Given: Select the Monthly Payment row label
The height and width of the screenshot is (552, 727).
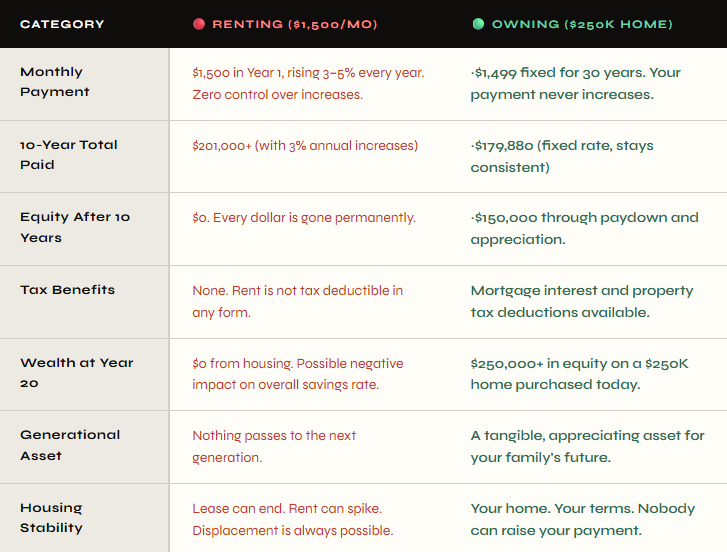Looking at the screenshot, I should click(56, 82).
